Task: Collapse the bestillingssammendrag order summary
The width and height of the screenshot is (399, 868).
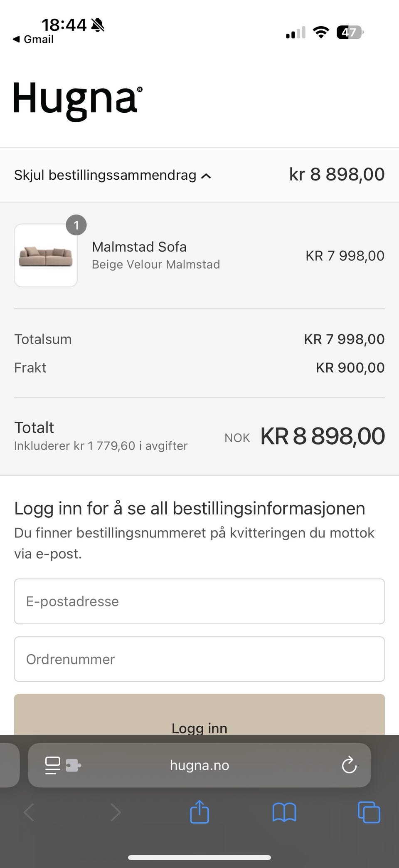Action: [x=113, y=175]
